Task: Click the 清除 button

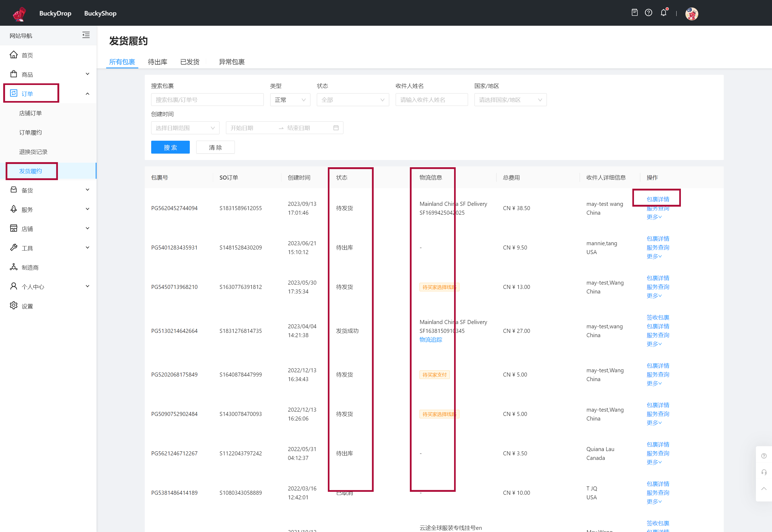Action: coord(215,147)
